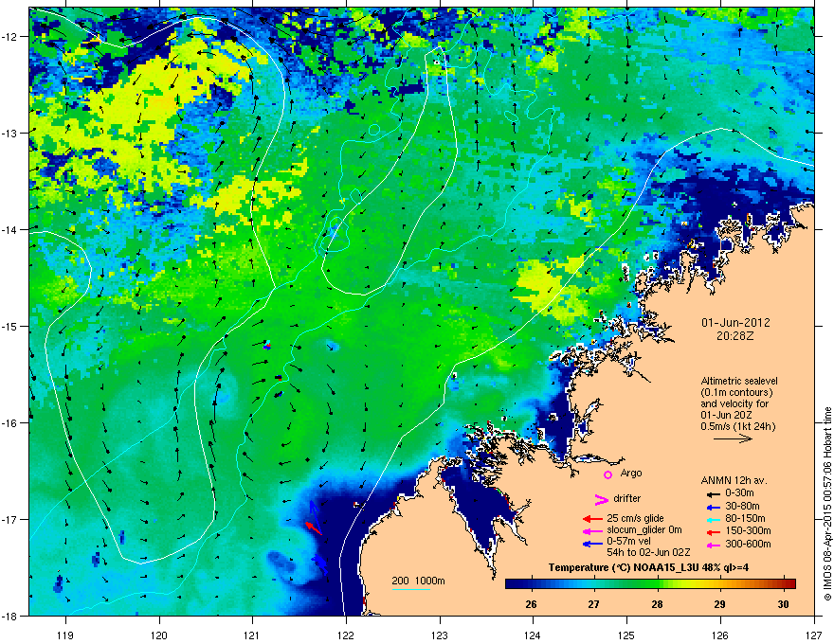The width and height of the screenshot is (834, 644).
Task: Click the Temperature (°C) NOAA15_L3U title
Action: click(x=648, y=567)
